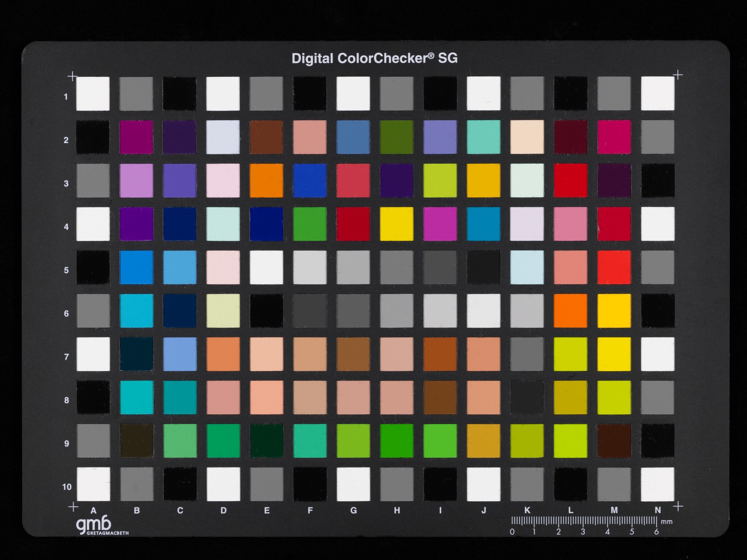Pick the dark green patch at E9
The image size is (747, 560).
(266, 440)
